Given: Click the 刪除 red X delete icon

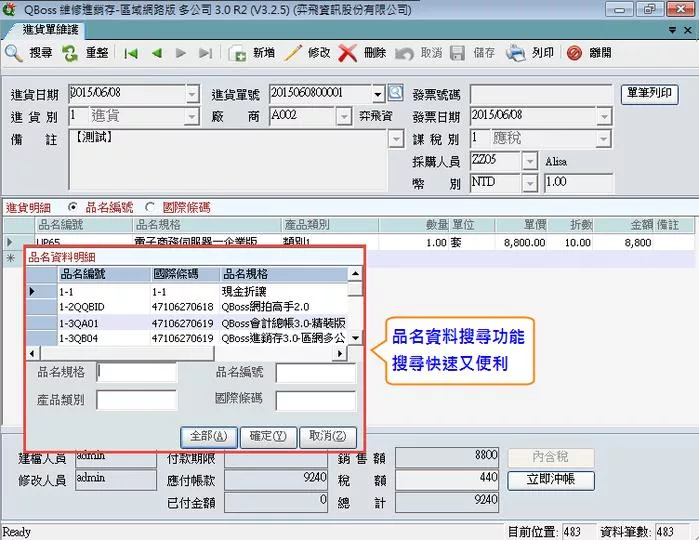Looking at the screenshot, I should [x=348, y=53].
